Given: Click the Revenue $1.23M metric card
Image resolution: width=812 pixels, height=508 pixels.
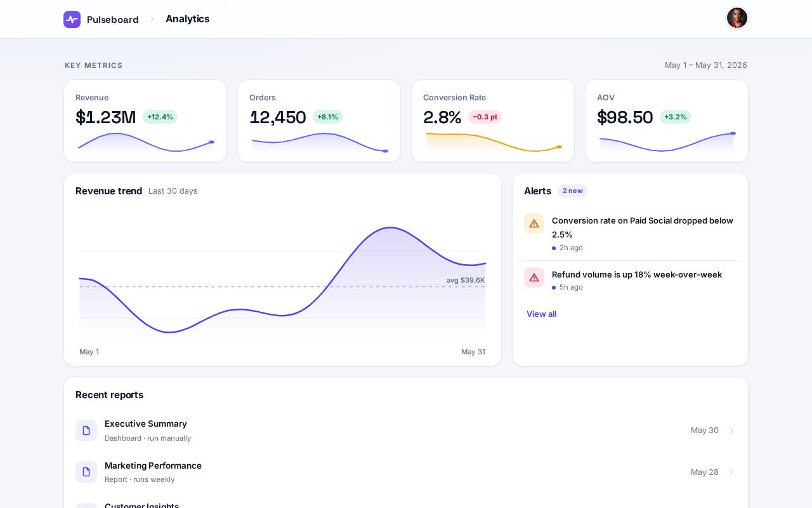Looking at the screenshot, I should [145, 121].
